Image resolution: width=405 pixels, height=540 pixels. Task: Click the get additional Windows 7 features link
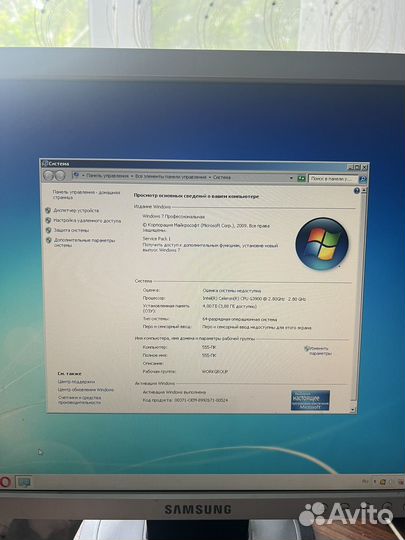pos(210,248)
